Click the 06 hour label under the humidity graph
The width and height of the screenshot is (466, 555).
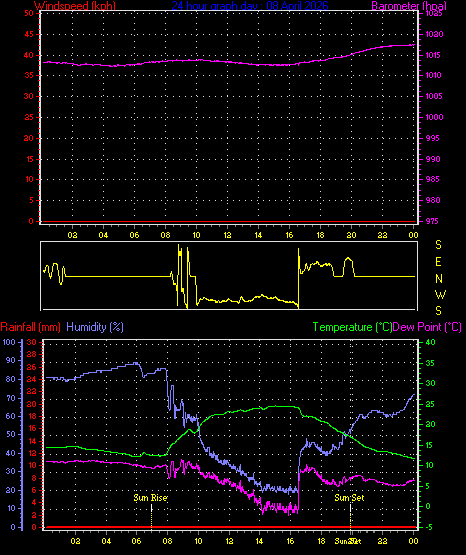coord(137,541)
